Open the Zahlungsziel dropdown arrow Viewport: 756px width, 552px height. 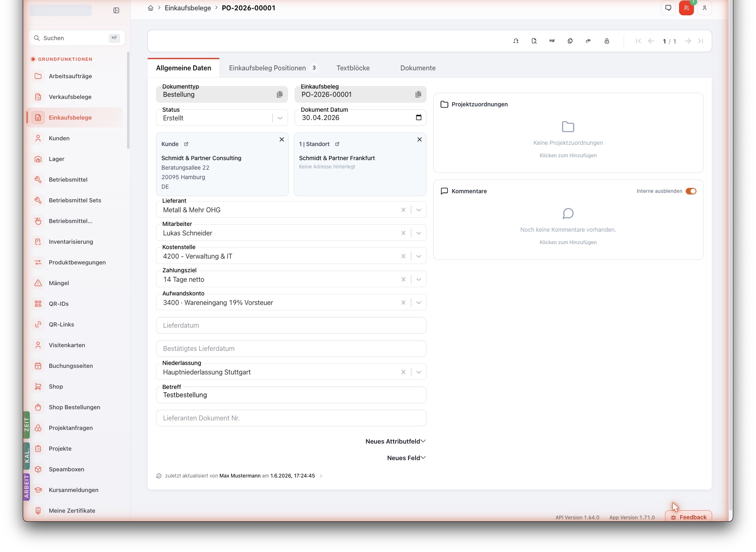(419, 279)
